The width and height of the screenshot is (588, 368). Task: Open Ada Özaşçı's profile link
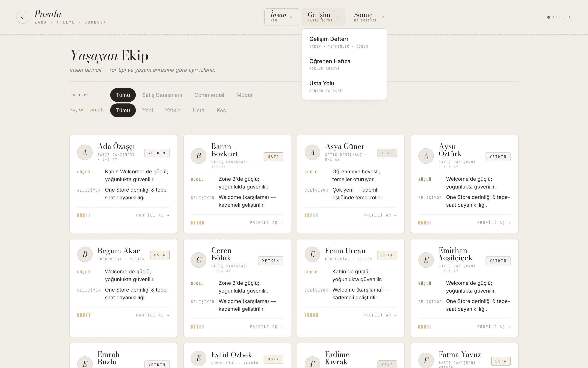(x=153, y=215)
